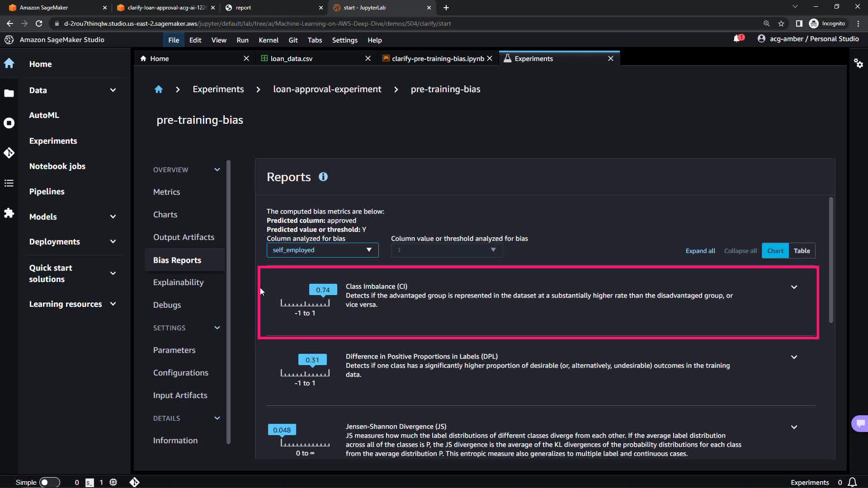Click the running terminals stop-circle icon
Screen dimensions: 868x488
(9, 123)
